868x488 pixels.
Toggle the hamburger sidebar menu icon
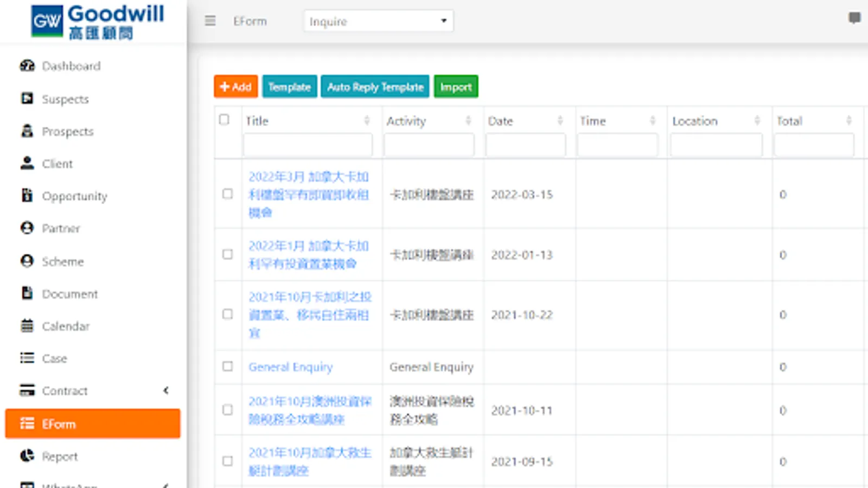(210, 21)
